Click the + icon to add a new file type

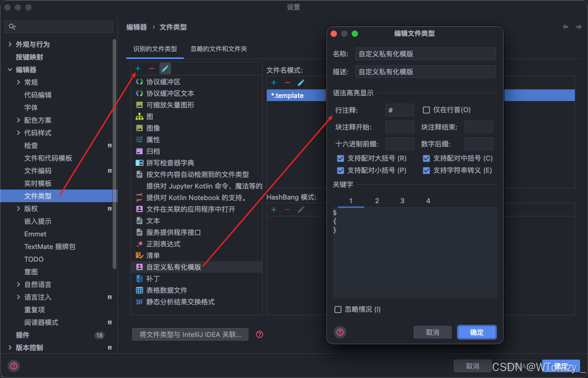(137, 68)
